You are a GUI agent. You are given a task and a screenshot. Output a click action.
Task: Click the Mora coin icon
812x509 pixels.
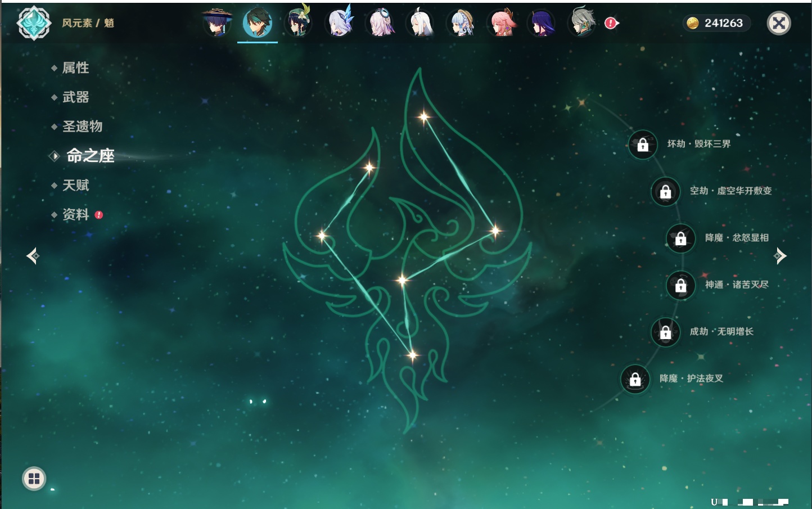pyautogui.click(x=693, y=23)
